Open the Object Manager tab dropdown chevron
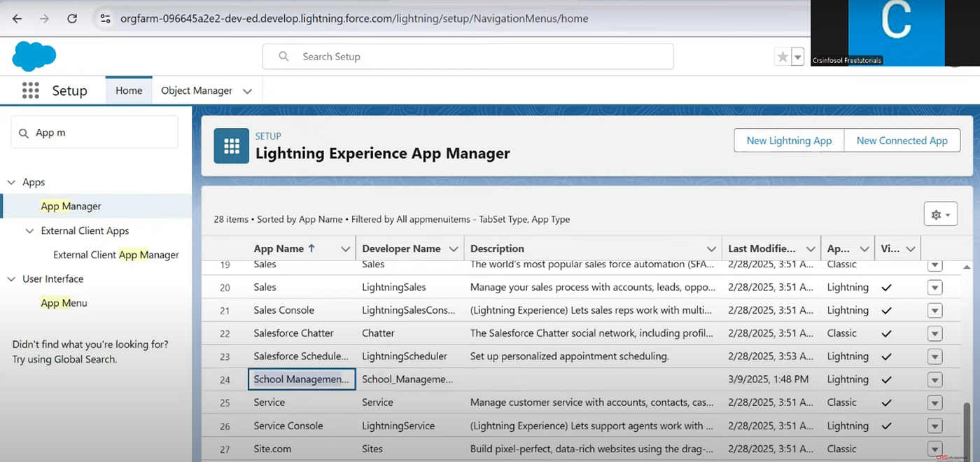 coord(247,91)
